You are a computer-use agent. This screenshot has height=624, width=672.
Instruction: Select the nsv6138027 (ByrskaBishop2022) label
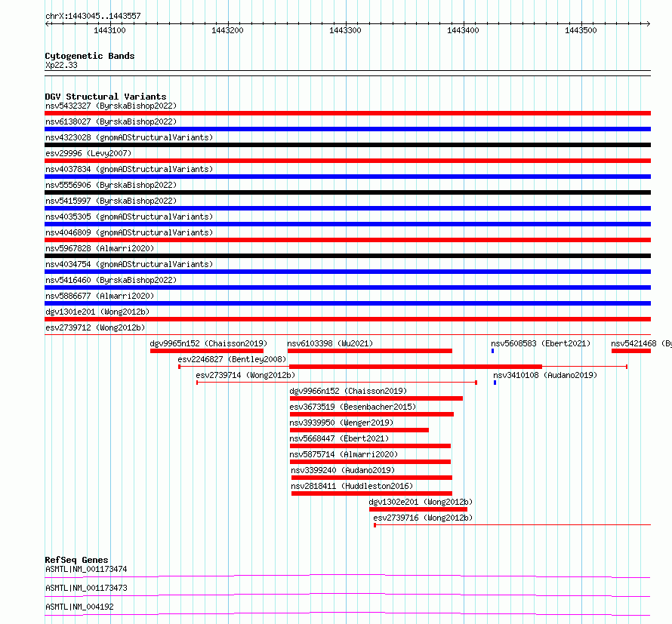tap(111, 121)
